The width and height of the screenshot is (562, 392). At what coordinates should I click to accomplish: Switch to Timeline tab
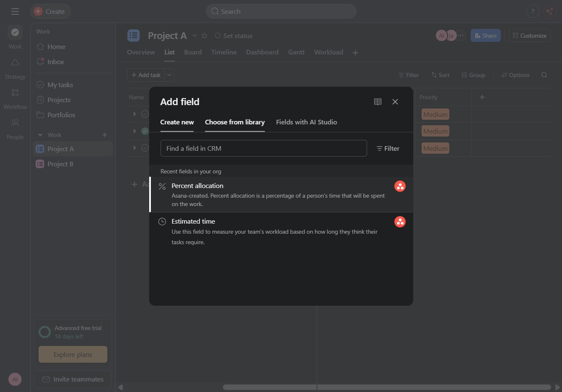pyautogui.click(x=224, y=52)
